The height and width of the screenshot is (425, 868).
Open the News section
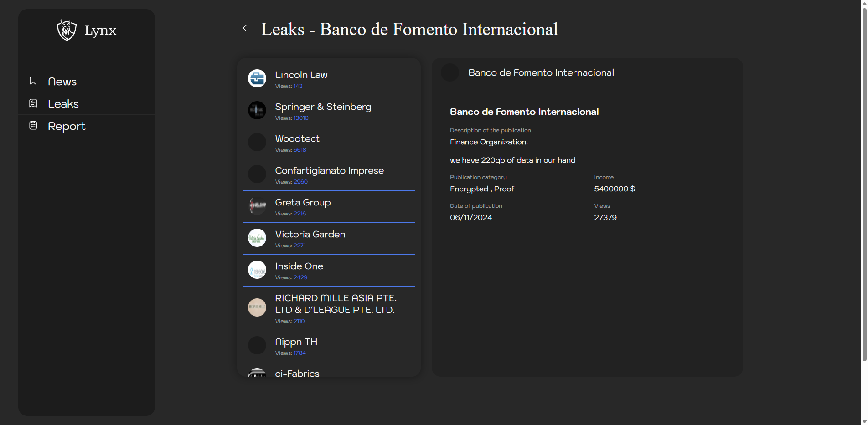[62, 81]
